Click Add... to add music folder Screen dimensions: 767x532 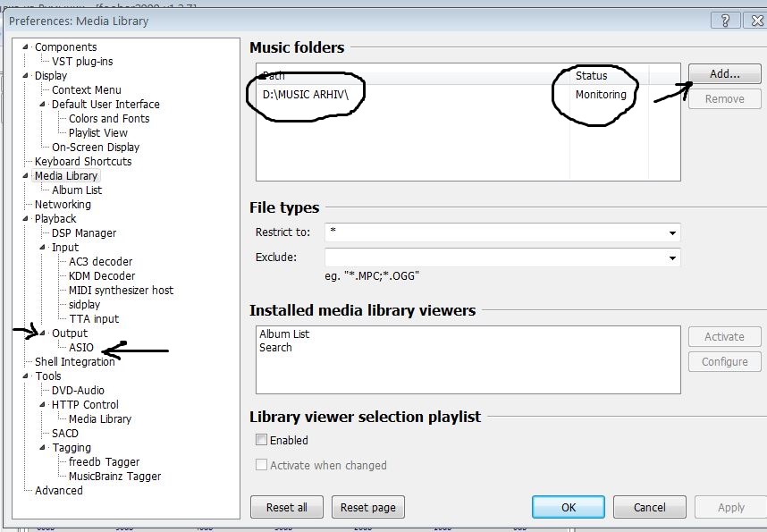pos(724,74)
